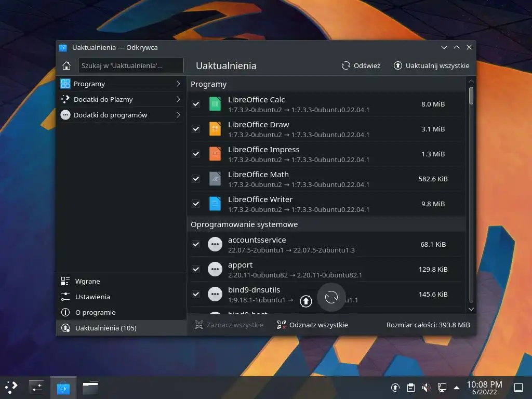Click the scrollbar down arrow

471,309
